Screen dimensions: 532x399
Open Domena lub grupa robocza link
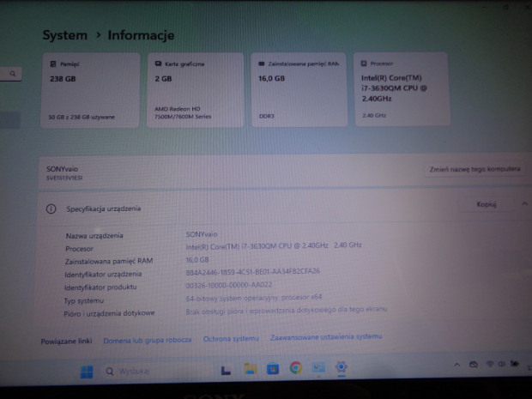pyautogui.click(x=148, y=340)
